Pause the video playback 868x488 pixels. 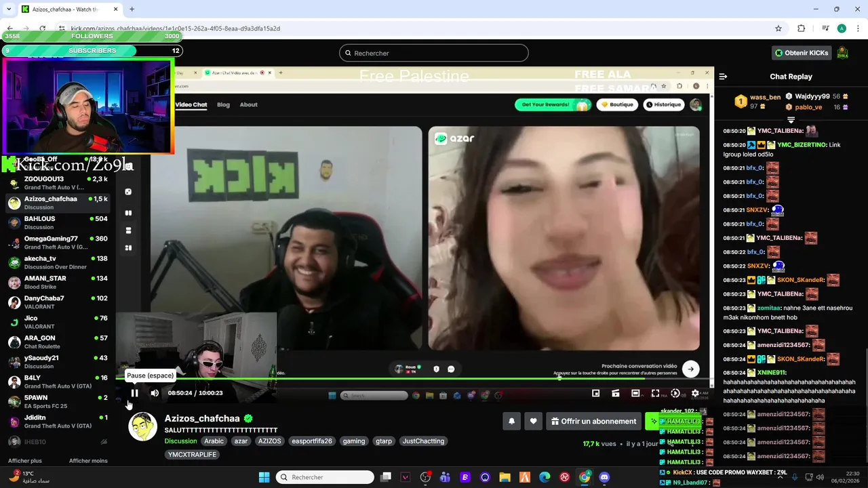point(134,393)
